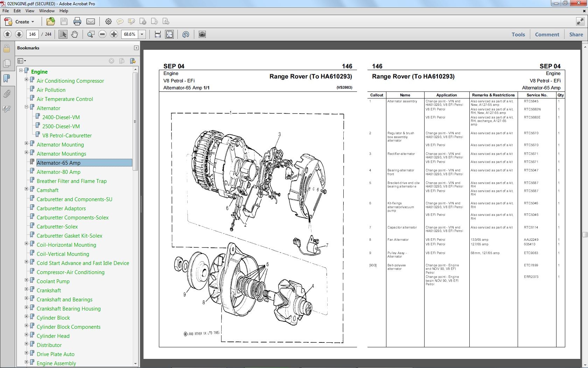
Task: Toggle read mode expand icon
Action: coord(580,22)
